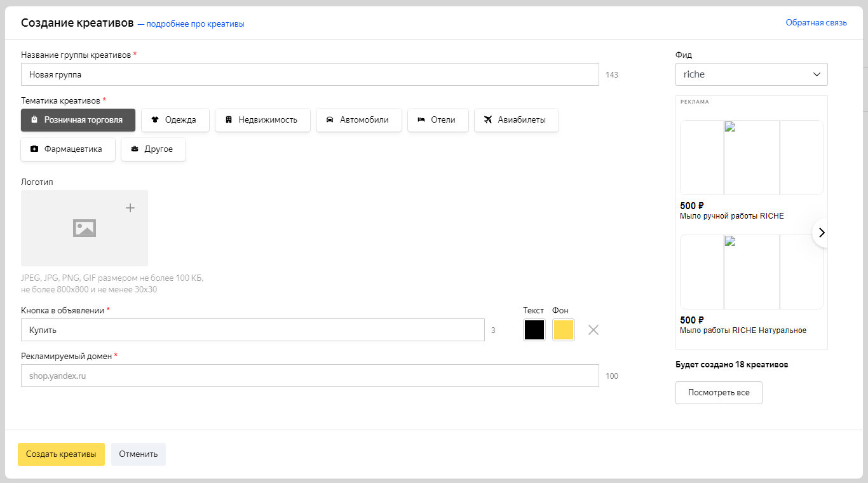Click Посмотреть все button
Image resolution: width=868 pixels, height=483 pixels.
coord(719,393)
